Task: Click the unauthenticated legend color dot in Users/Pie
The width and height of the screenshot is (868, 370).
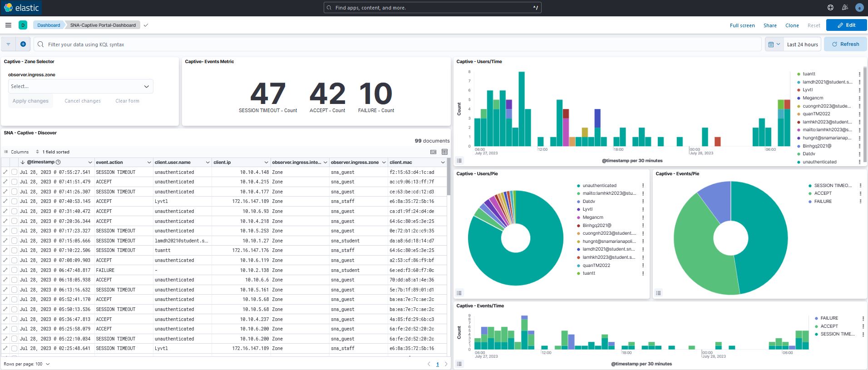Action: (578, 186)
